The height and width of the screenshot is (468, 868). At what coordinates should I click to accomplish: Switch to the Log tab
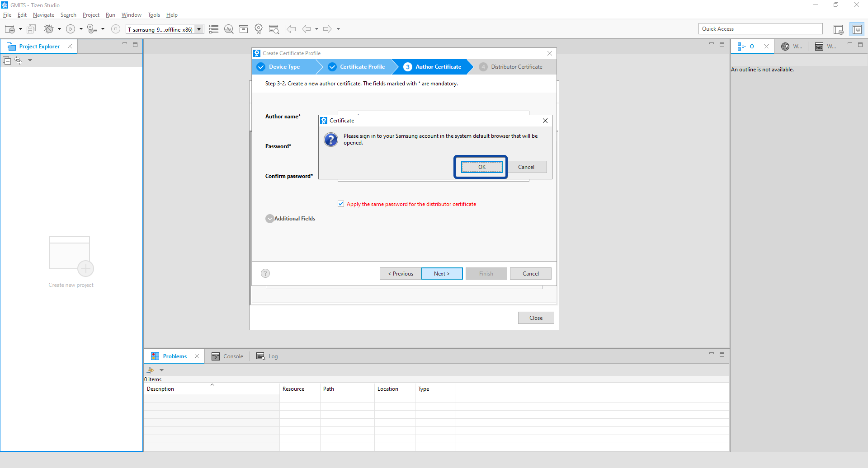point(267,356)
